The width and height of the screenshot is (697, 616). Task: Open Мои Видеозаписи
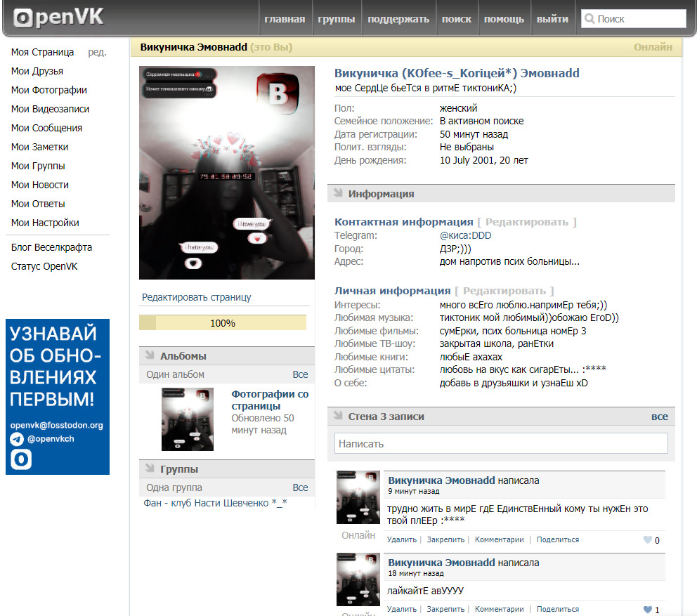[50, 109]
